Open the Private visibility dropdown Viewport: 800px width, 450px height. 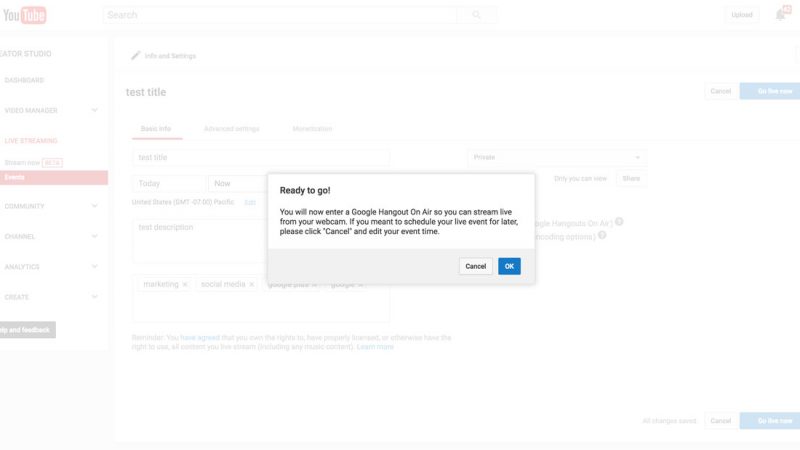[x=557, y=157]
